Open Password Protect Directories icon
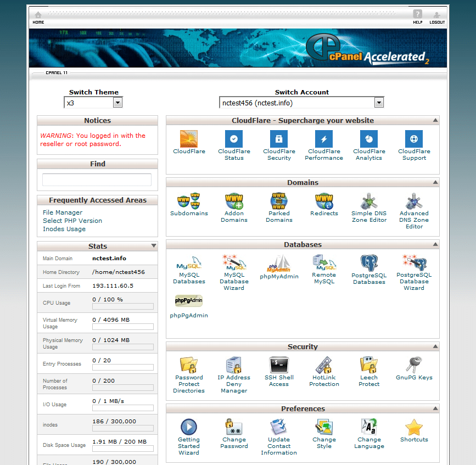 (189, 365)
